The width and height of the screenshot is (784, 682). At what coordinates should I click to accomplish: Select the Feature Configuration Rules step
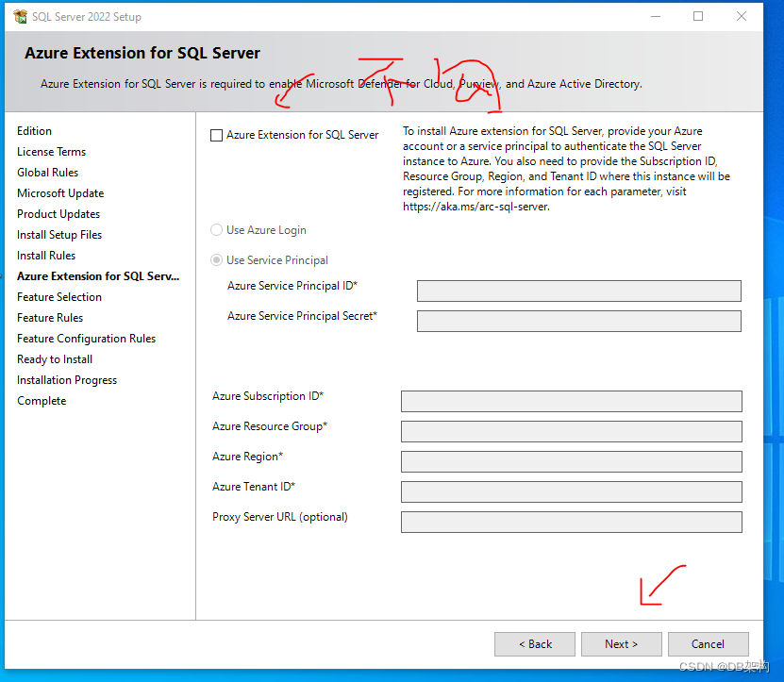tap(86, 338)
